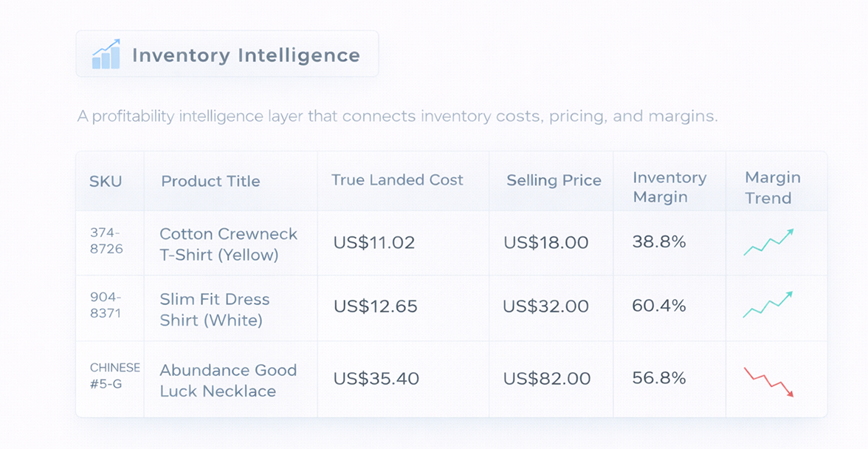This screenshot has width=868, height=449.
Task: Click the Inventory Intelligence badge button
Action: point(227,55)
